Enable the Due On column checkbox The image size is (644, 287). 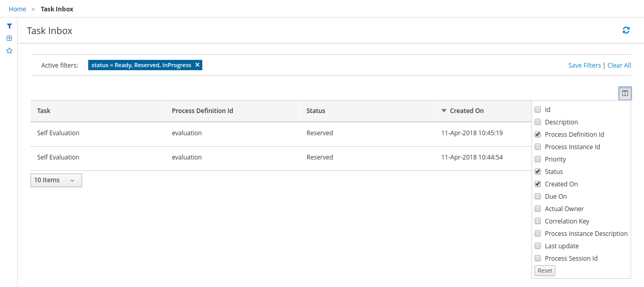tap(538, 197)
